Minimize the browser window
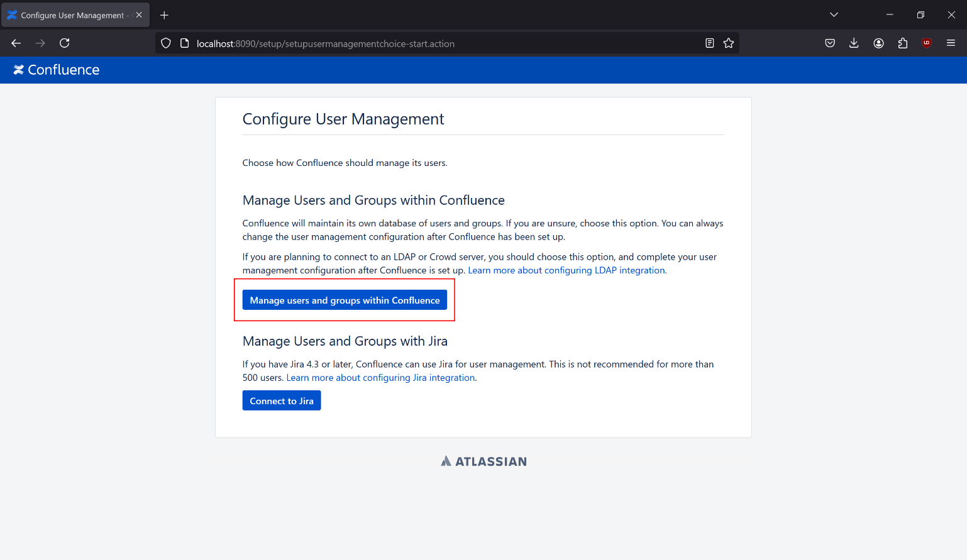Image resolution: width=967 pixels, height=560 pixels. [x=890, y=15]
